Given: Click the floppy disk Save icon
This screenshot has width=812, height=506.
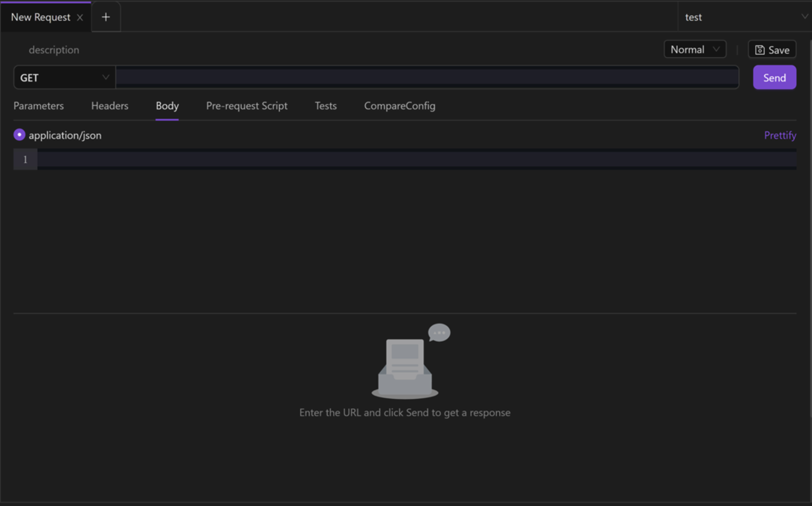Looking at the screenshot, I should point(760,50).
